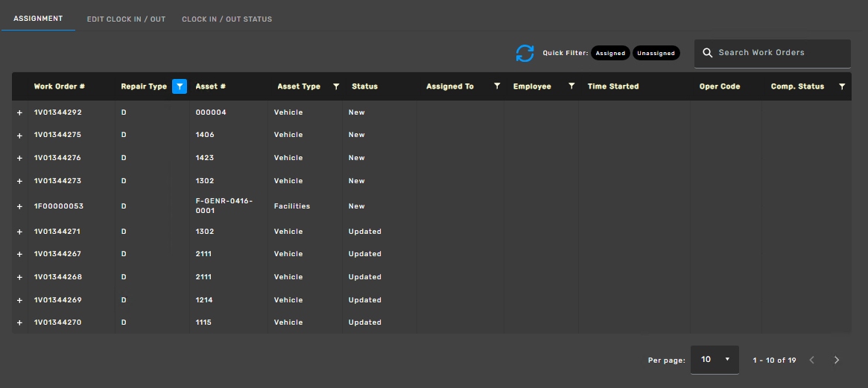Expand work order 1F00000053 row
Viewport: 868px width, 388px height.
pyautogui.click(x=19, y=206)
